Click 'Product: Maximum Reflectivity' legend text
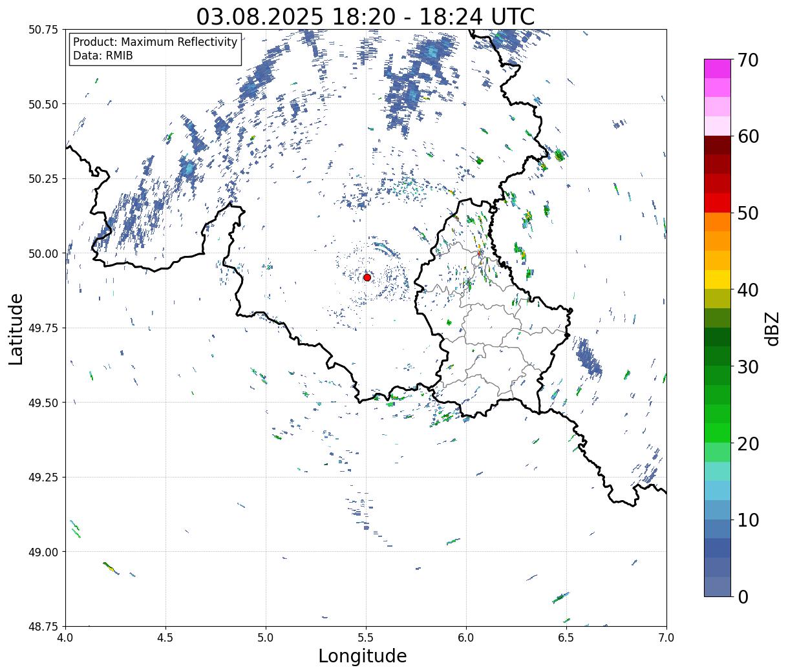The width and height of the screenshot is (788, 672). pyautogui.click(x=155, y=43)
